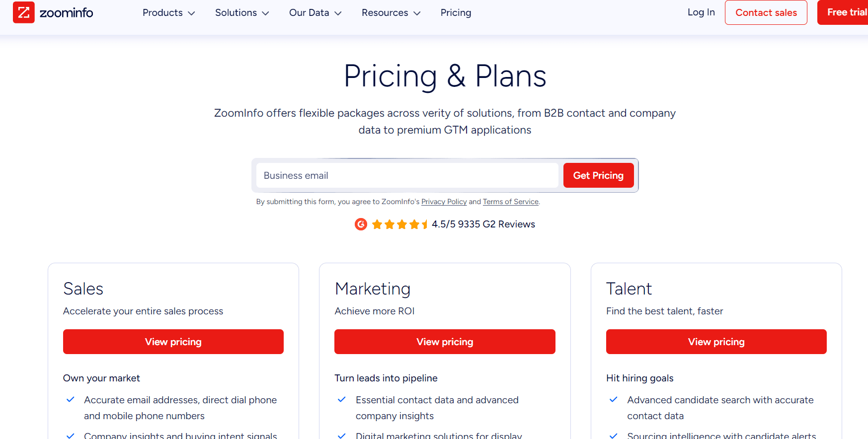Click the checkmark beside 'Accurate email addresses'
Screen dimensions: 868x439
click(70, 400)
